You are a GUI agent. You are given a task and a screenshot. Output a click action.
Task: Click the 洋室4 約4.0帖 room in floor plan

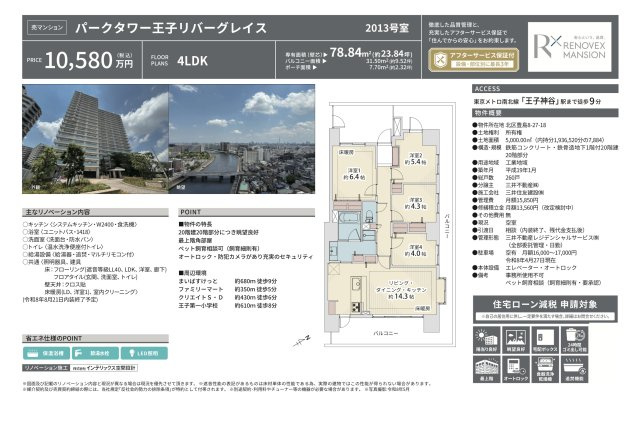(416, 250)
